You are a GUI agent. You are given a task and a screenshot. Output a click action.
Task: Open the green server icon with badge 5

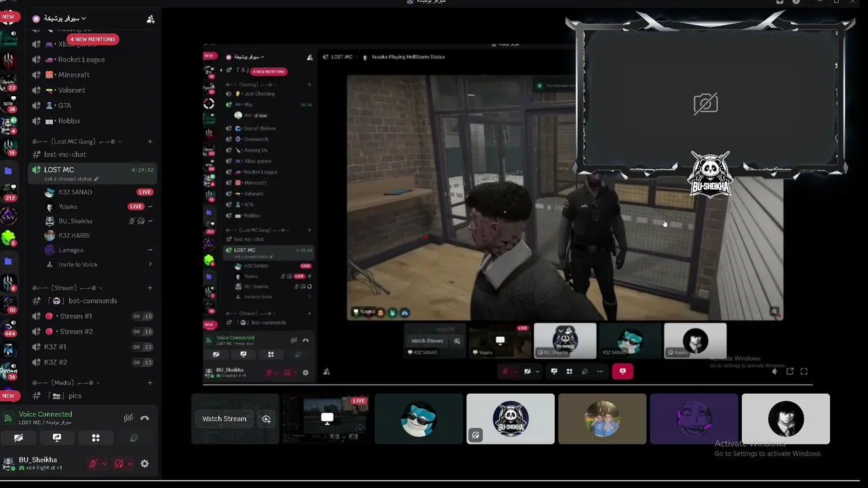9,238
